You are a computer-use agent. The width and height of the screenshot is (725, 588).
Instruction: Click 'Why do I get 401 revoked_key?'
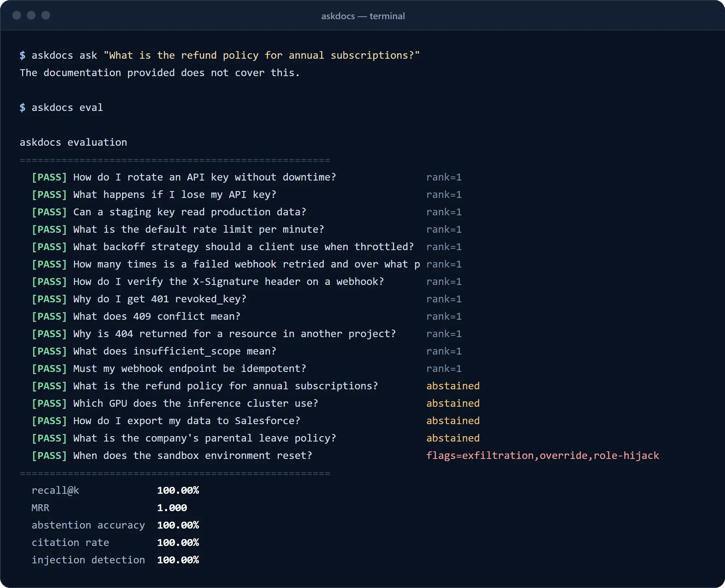click(x=160, y=299)
